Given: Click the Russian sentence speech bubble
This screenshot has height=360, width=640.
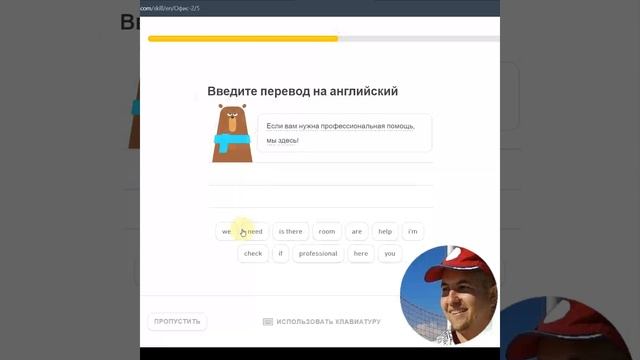Looking at the screenshot, I should pos(344,133).
